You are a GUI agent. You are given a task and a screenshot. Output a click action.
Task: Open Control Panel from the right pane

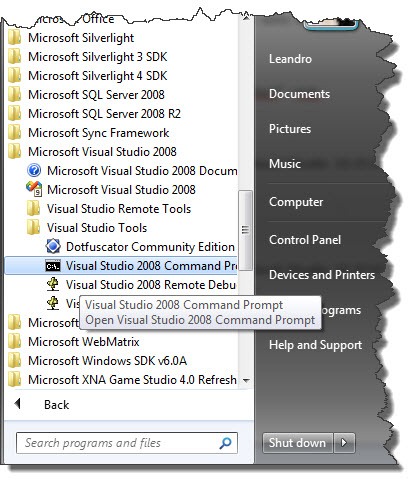305,240
